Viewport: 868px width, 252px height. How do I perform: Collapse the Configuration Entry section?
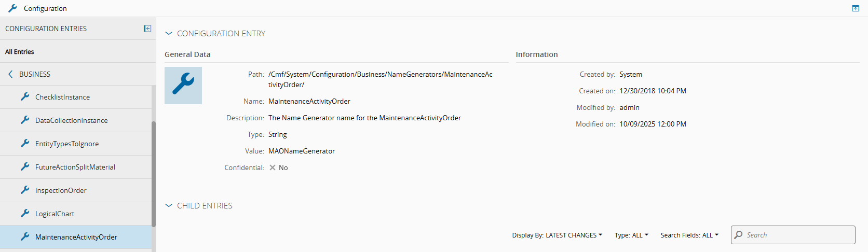[169, 33]
